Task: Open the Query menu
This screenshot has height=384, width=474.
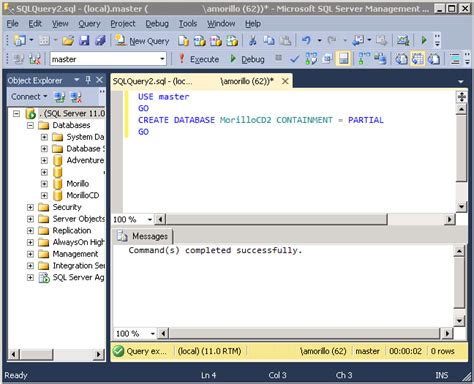Action: 89,24
